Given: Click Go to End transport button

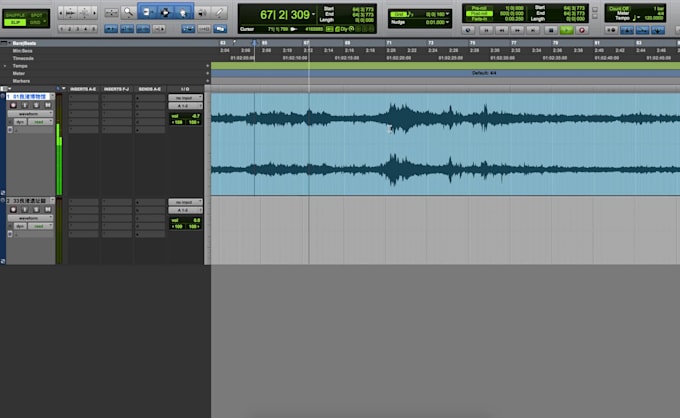Looking at the screenshot, I should [x=533, y=30].
